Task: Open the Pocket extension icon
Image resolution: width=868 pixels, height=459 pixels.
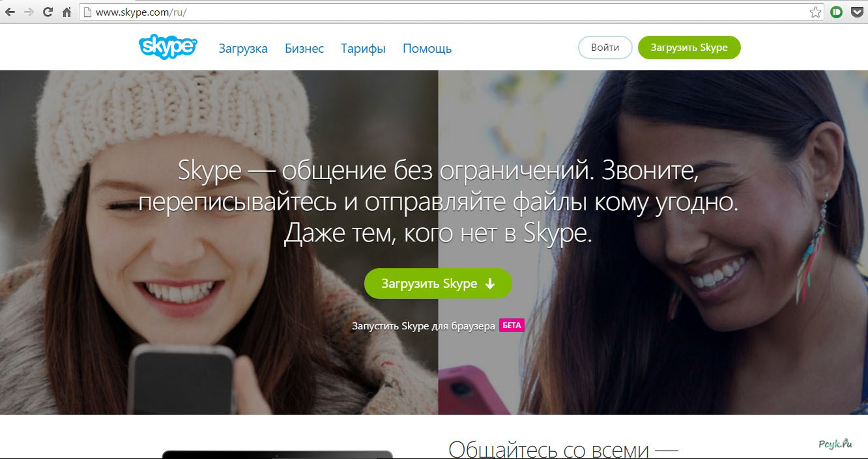Action: [x=856, y=10]
